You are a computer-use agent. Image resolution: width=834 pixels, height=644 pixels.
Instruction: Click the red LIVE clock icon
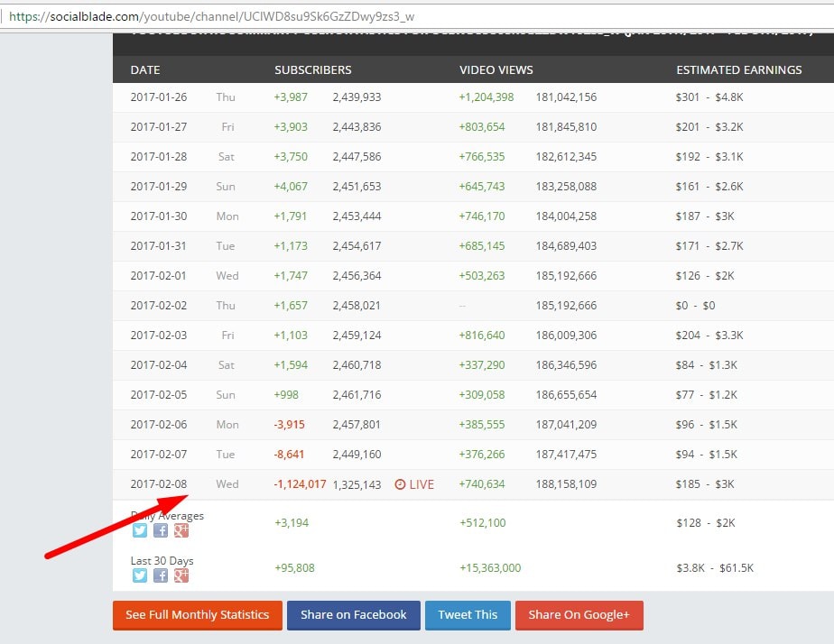tap(400, 484)
